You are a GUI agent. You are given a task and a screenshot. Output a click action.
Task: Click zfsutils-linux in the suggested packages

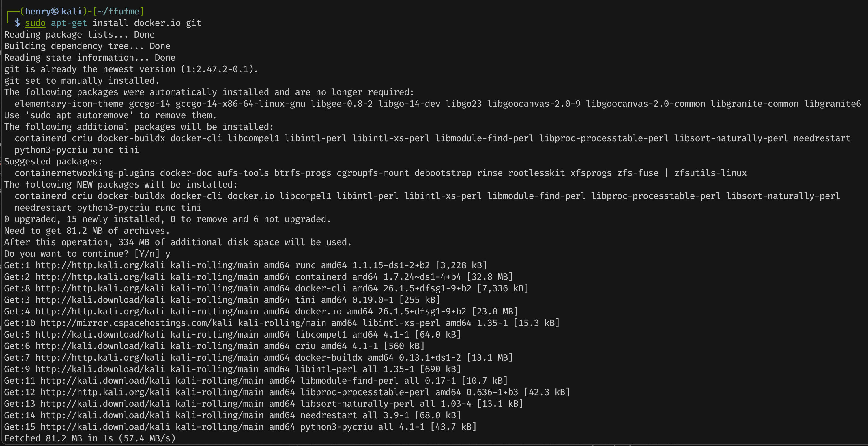[x=710, y=173]
